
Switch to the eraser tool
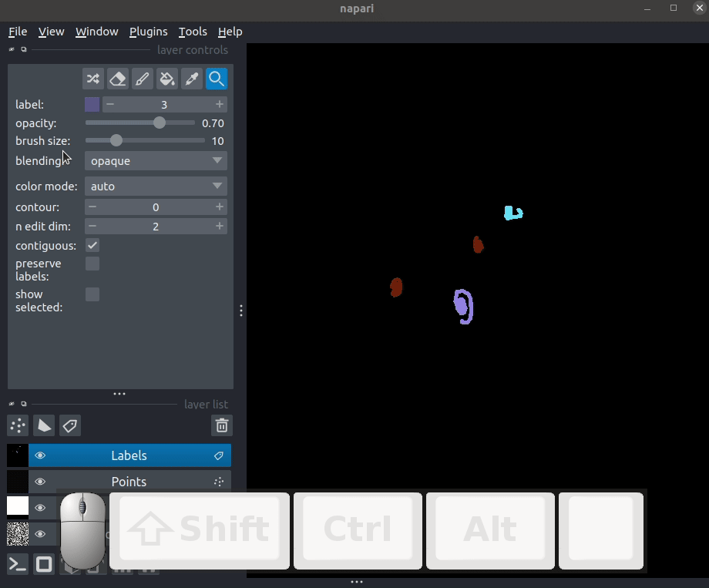[x=117, y=79]
